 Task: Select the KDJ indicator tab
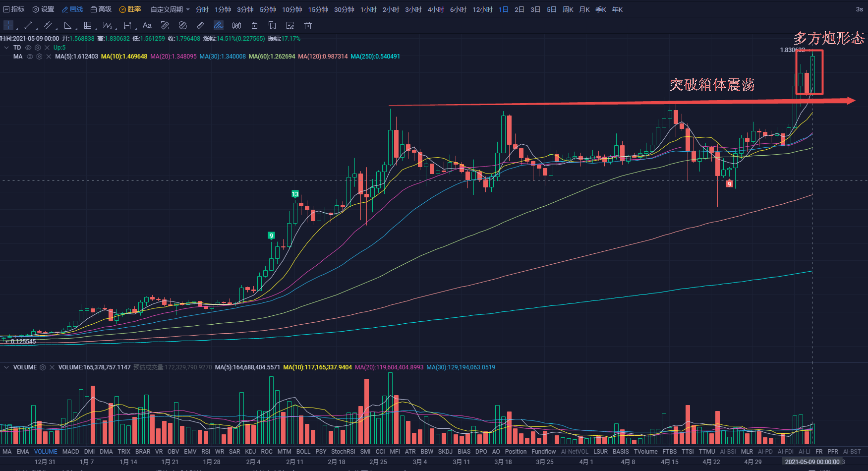click(251, 452)
